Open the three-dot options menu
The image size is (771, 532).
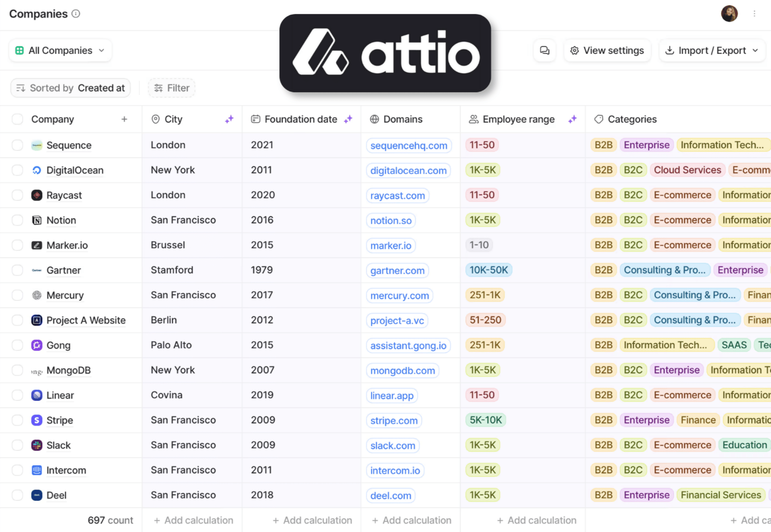tap(754, 14)
